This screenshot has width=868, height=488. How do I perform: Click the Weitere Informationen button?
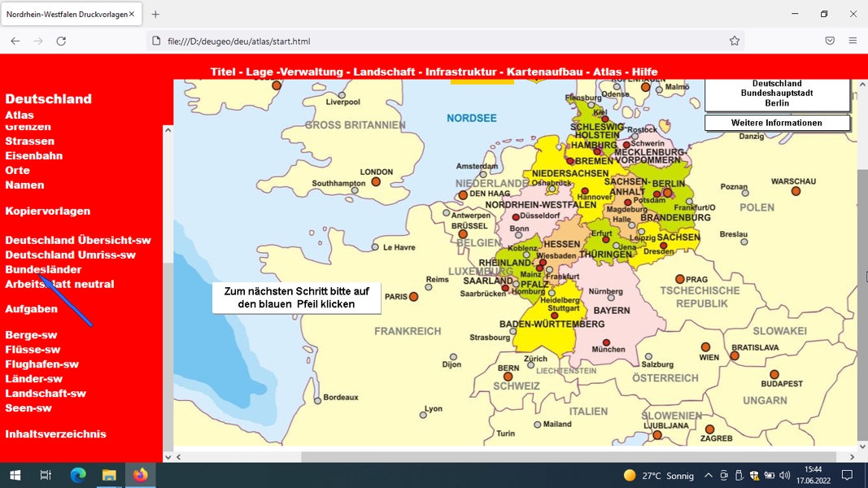[777, 123]
